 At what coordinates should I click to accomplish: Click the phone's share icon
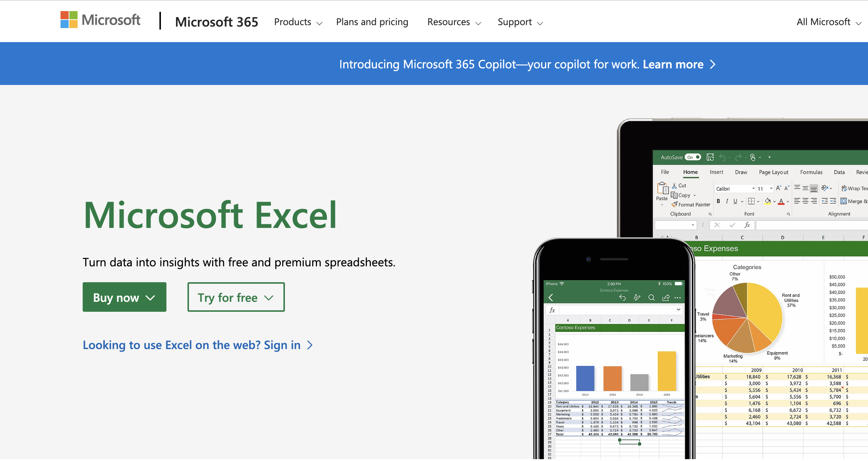point(666,298)
